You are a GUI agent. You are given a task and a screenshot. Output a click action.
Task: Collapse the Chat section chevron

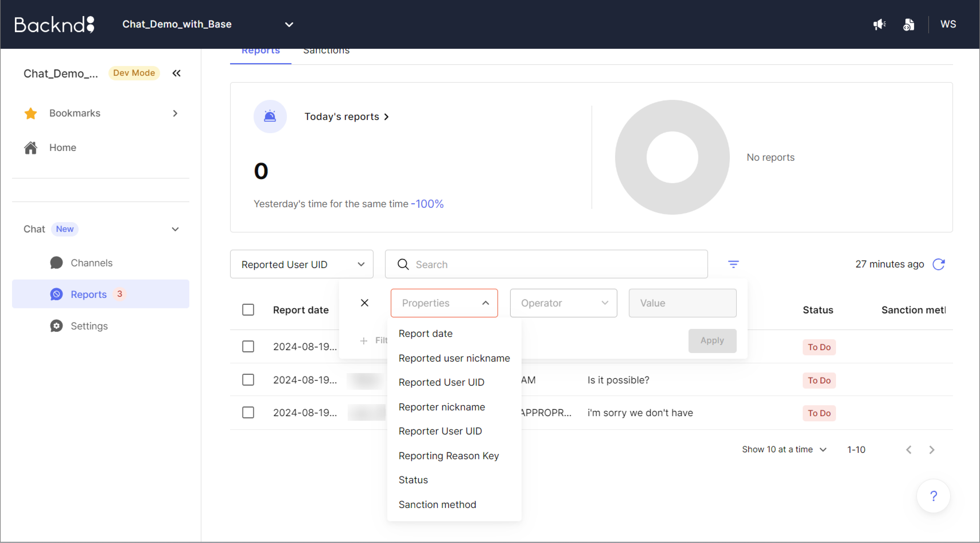[175, 229]
